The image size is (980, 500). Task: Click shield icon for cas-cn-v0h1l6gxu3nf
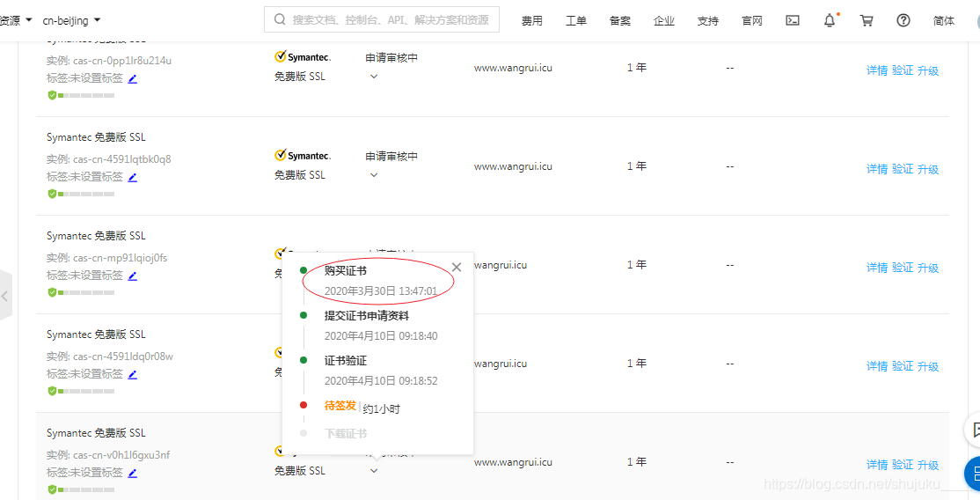click(52, 489)
